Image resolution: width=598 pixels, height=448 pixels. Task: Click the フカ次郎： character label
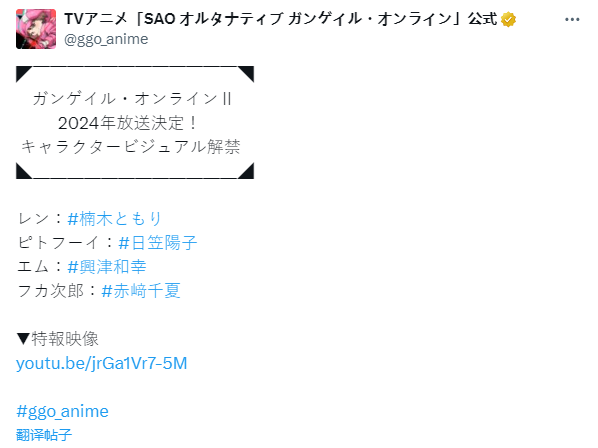click(x=58, y=291)
